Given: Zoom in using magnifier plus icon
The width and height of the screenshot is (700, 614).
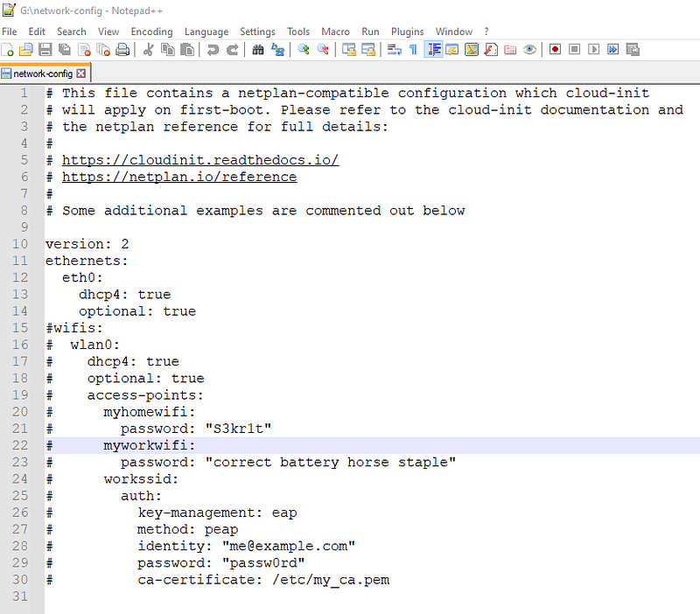Looking at the screenshot, I should click(x=304, y=50).
